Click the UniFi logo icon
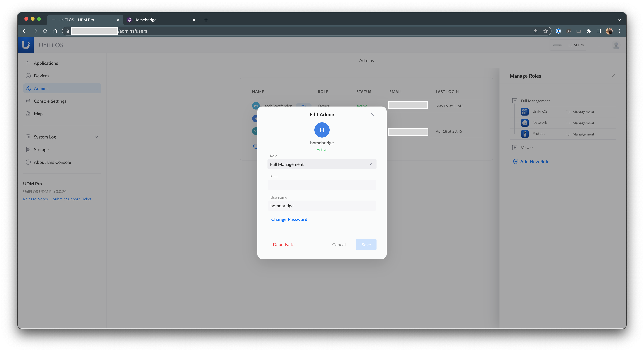The height and width of the screenshot is (352, 644). click(x=26, y=45)
